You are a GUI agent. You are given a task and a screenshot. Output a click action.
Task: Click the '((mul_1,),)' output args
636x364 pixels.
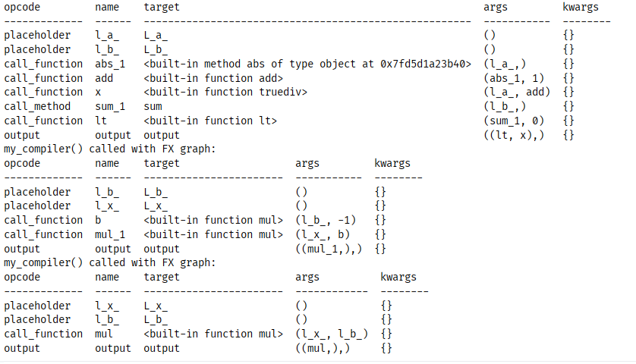pos(329,249)
